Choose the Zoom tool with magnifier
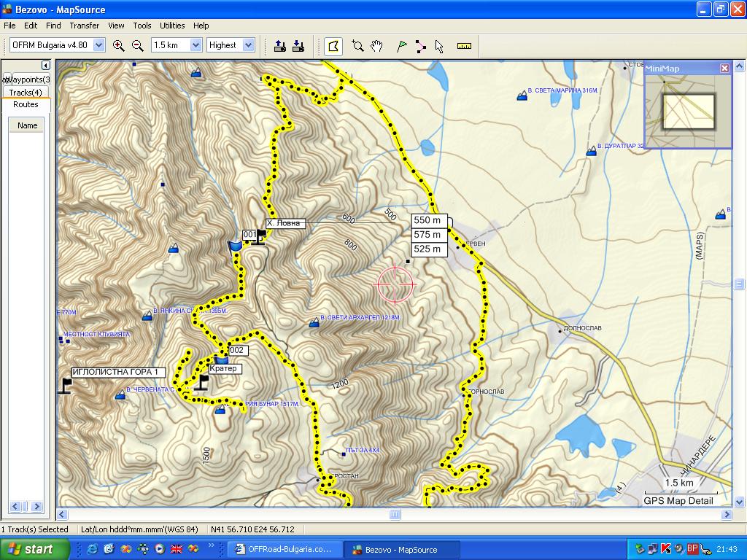This screenshot has width=747, height=560. click(357, 46)
